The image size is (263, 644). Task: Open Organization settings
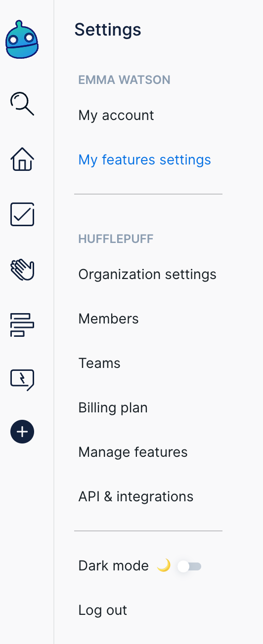click(x=147, y=274)
